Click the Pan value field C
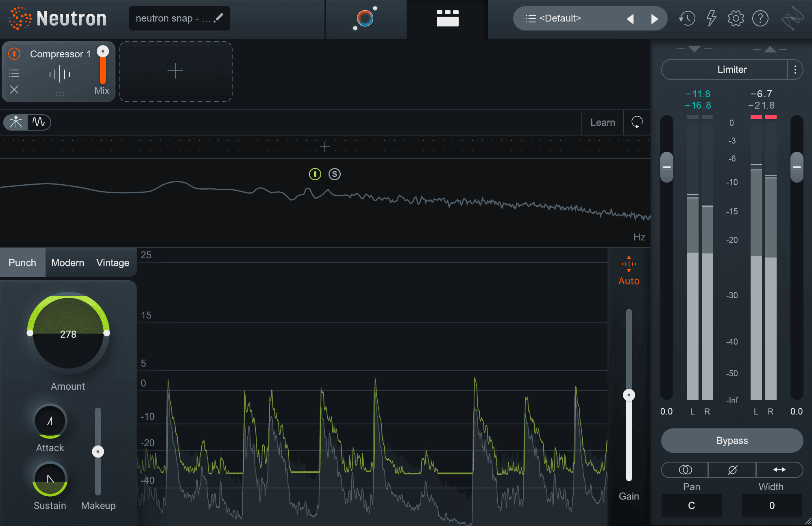The height and width of the screenshot is (526, 812). (x=692, y=506)
